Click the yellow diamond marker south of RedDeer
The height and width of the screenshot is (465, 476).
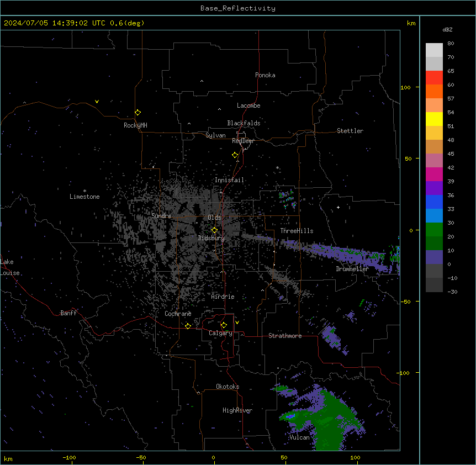point(235,155)
